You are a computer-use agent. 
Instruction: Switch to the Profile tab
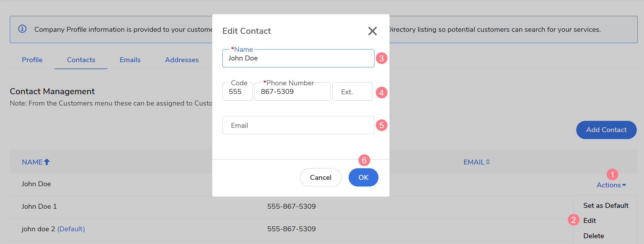click(32, 60)
